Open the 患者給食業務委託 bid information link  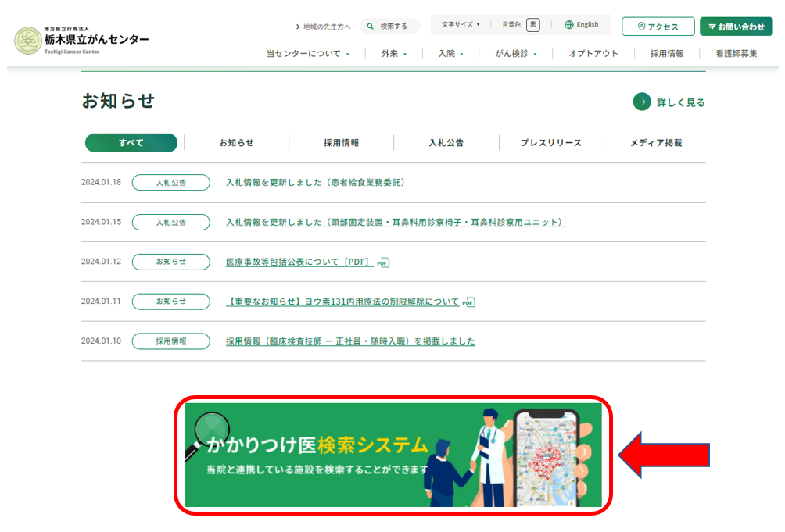point(317,183)
